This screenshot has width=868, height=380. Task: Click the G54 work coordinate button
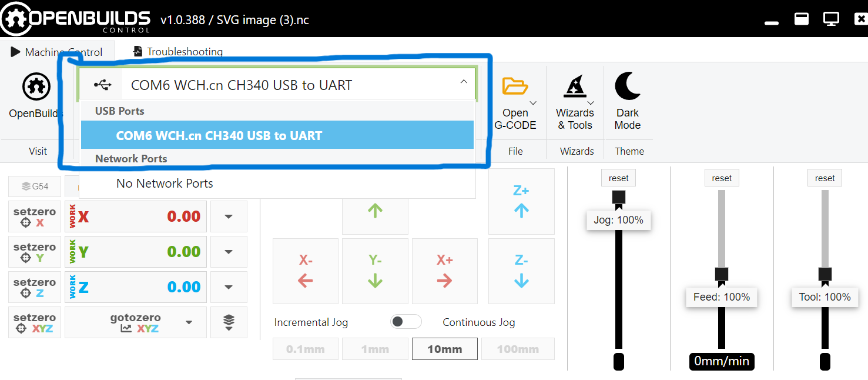point(34,186)
